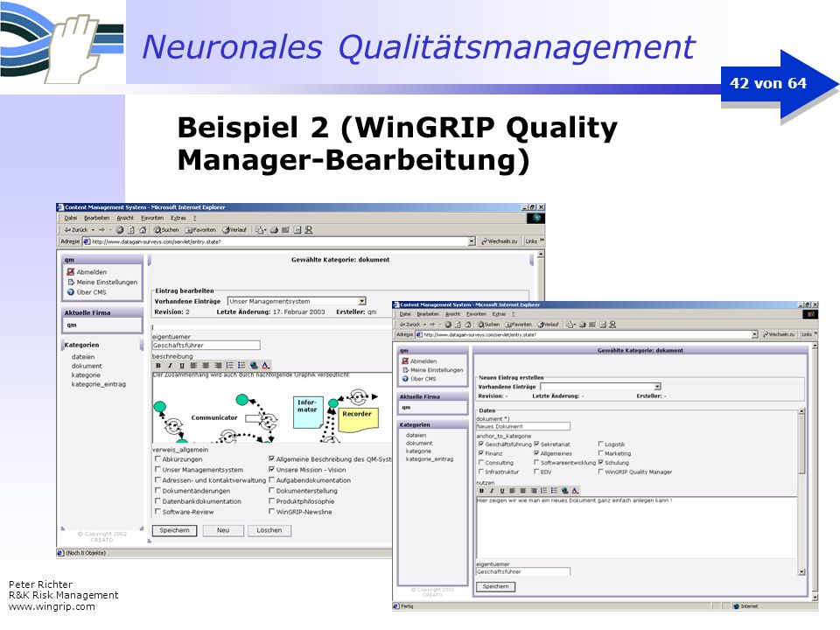
Task: Insert hyperlink using globe icon in beschreibung editor
Action: pos(254,366)
